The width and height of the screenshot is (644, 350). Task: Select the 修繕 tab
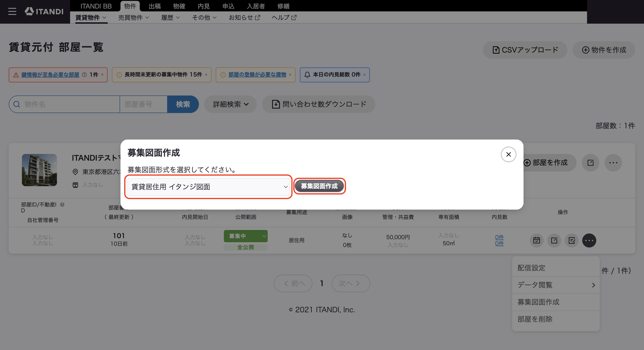(x=283, y=6)
